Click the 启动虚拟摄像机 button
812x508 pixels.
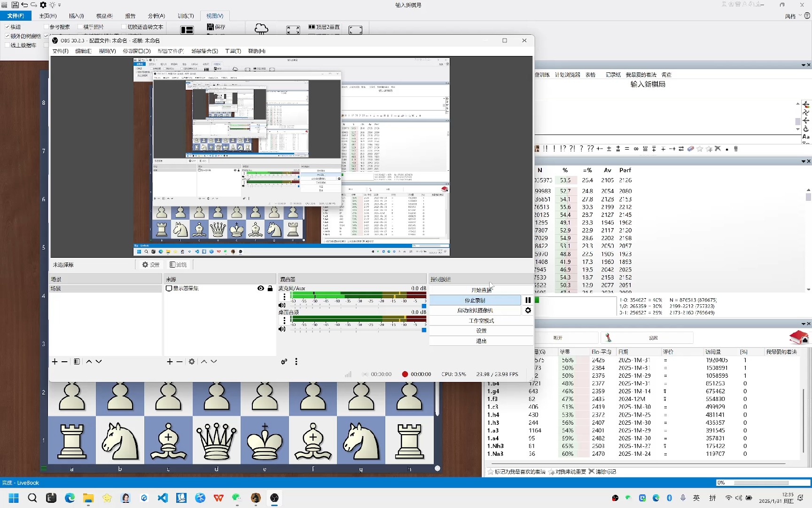(475, 310)
